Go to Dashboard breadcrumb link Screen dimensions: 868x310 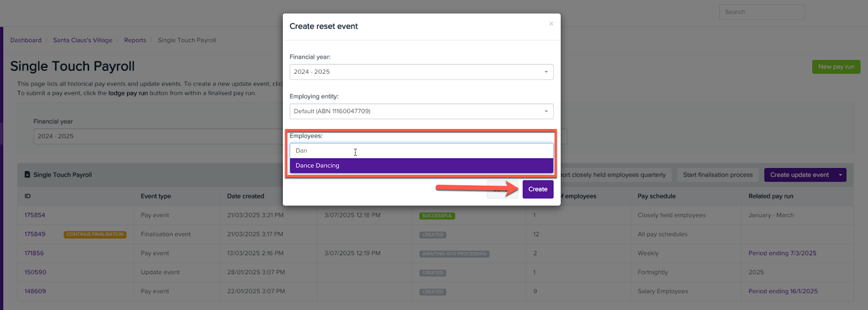(26, 40)
